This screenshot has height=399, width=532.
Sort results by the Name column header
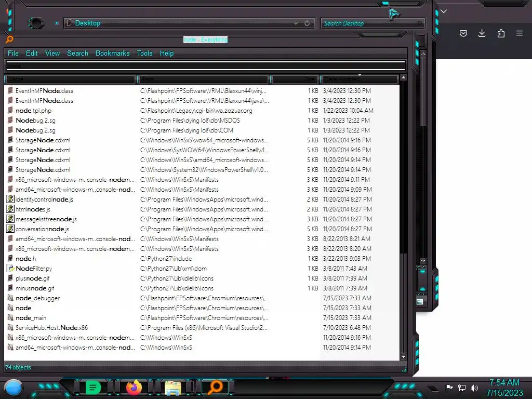click(70, 79)
